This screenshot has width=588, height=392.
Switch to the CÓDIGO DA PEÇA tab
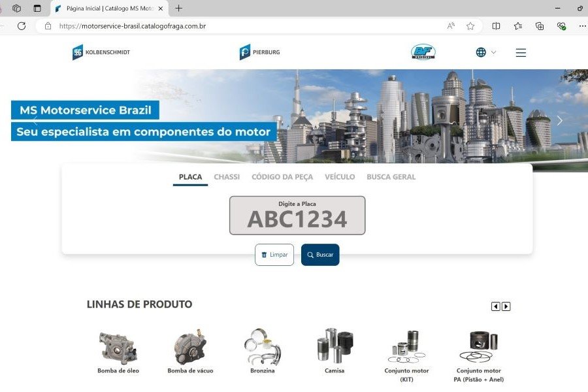282,177
